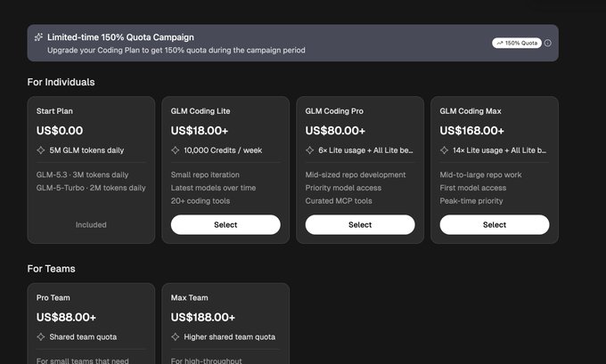Click the 'For small teams that need' line

pyautogui.click(x=83, y=360)
